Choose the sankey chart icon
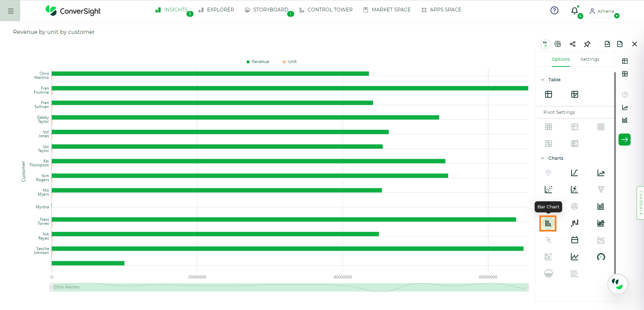 click(601, 240)
